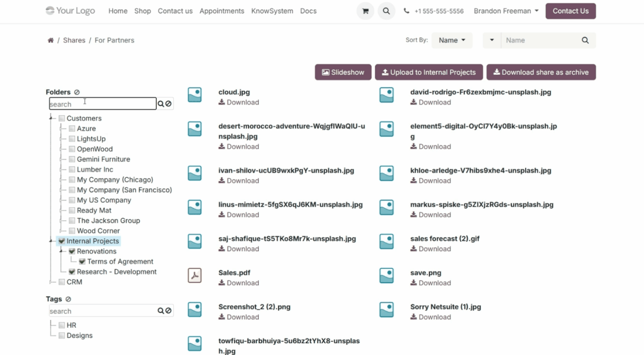Open the shopping cart icon
This screenshot has height=355, width=644.
point(365,11)
